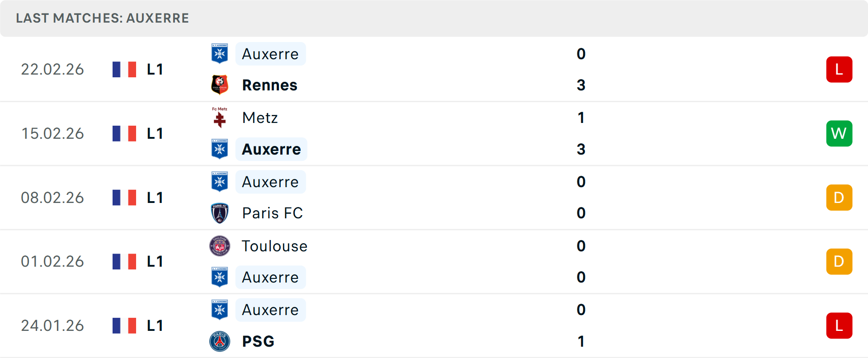Click French flag beside 15.02.26 match

[124, 133]
